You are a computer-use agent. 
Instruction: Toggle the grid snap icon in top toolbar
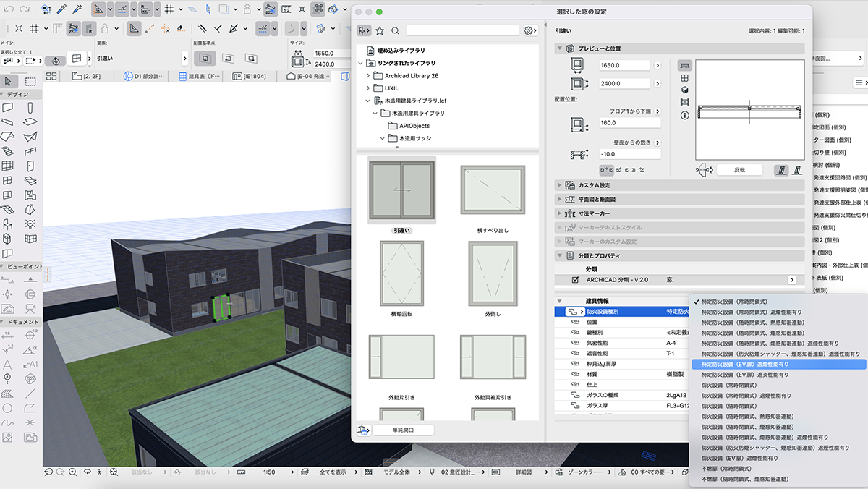point(168,9)
